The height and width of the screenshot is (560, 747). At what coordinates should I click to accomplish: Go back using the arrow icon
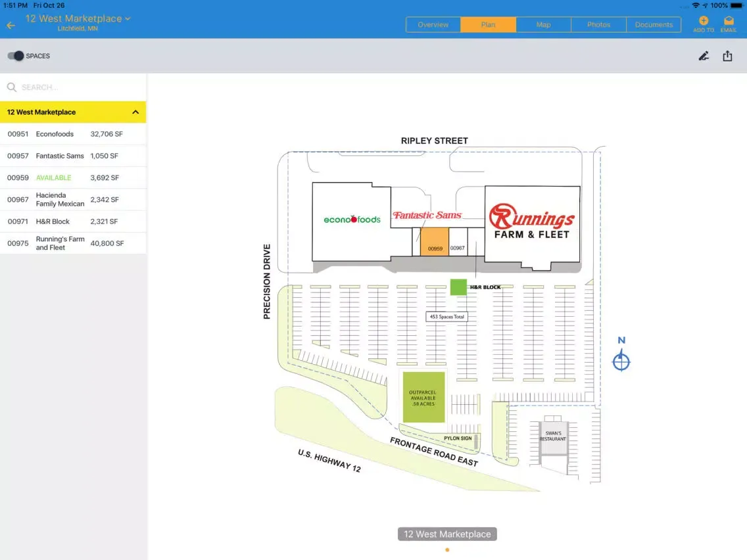(11, 25)
